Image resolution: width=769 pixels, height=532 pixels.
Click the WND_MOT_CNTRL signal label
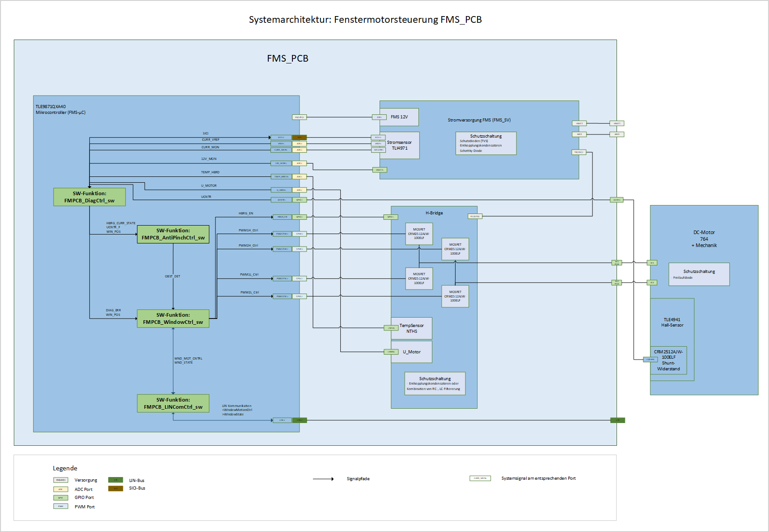point(188,358)
